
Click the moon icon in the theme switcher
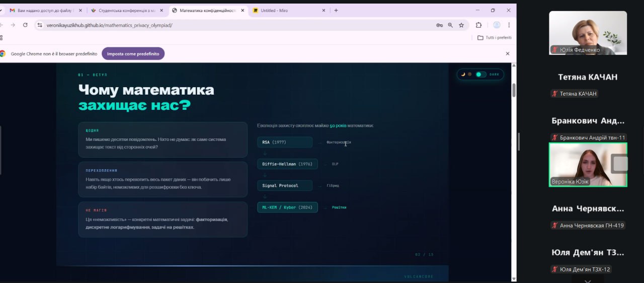click(463, 75)
